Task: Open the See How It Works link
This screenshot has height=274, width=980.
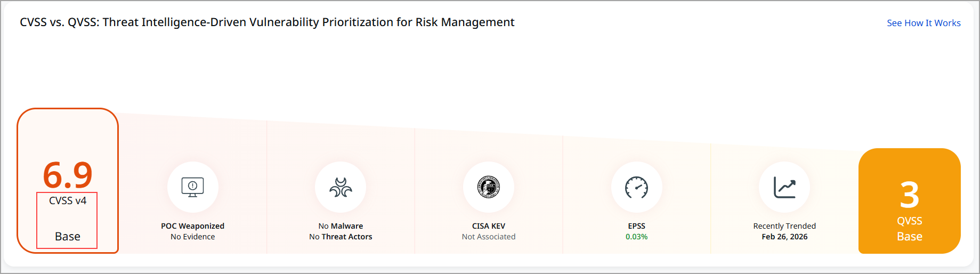Action: 924,23
